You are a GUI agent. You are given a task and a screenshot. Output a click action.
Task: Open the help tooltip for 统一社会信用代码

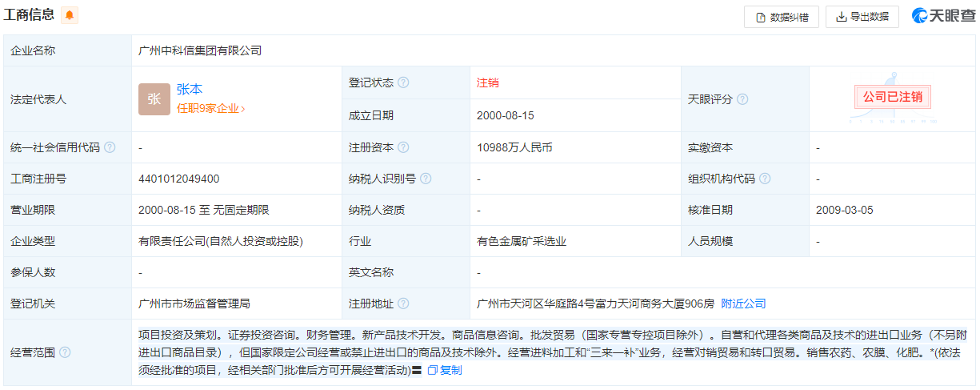coord(110,147)
